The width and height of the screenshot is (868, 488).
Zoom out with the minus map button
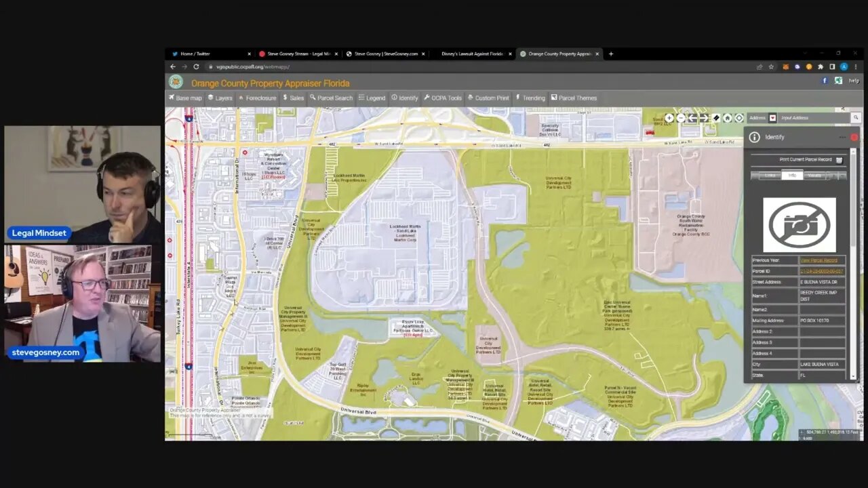tap(681, 118)
